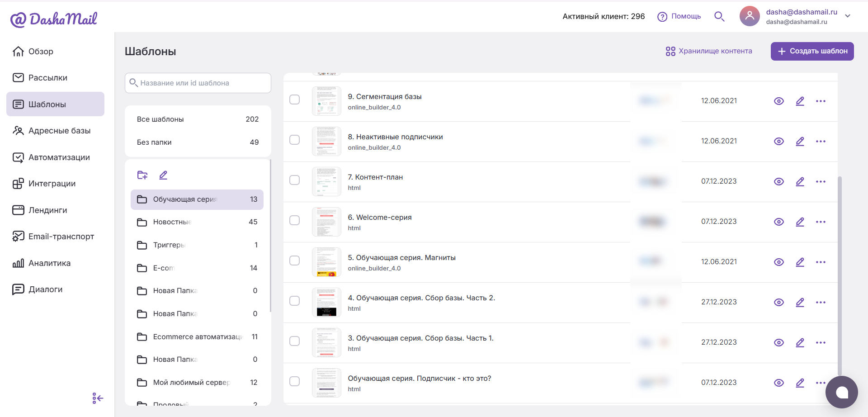868x417 pixels.
Task: Check the 6. Welcome-серия checkbox
Action: (x=294, y=220)
